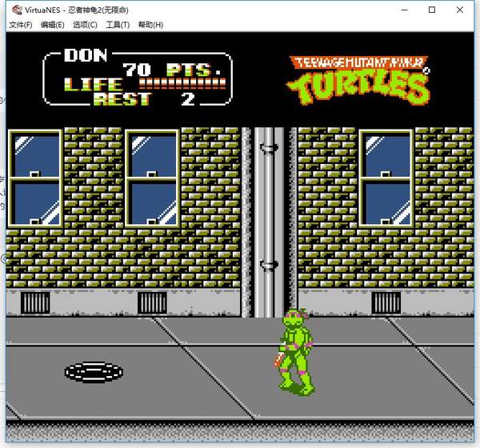Open the 编辑(E) menu
The height and width of the screenshot is (448, 480).
pyautogui.click(x=52, y=25)
